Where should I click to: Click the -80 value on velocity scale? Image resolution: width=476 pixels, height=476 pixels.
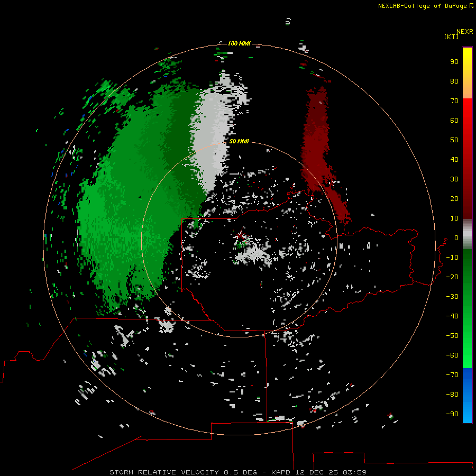(x=452, y=395)
